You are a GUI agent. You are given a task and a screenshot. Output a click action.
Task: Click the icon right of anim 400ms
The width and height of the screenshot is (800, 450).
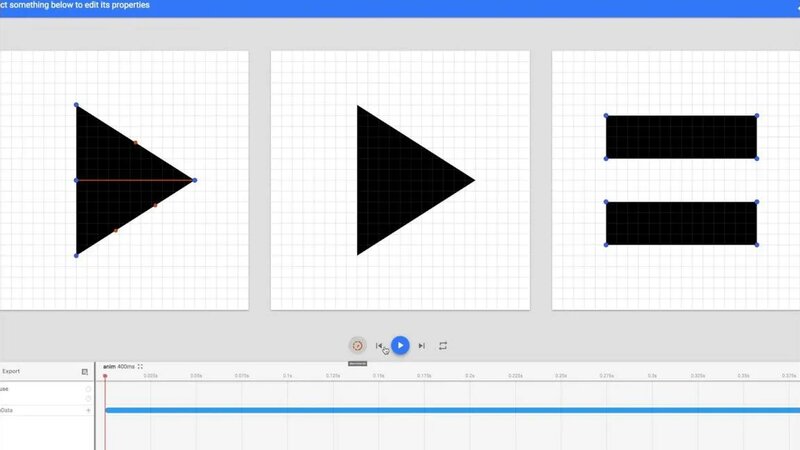coord(140,367)
